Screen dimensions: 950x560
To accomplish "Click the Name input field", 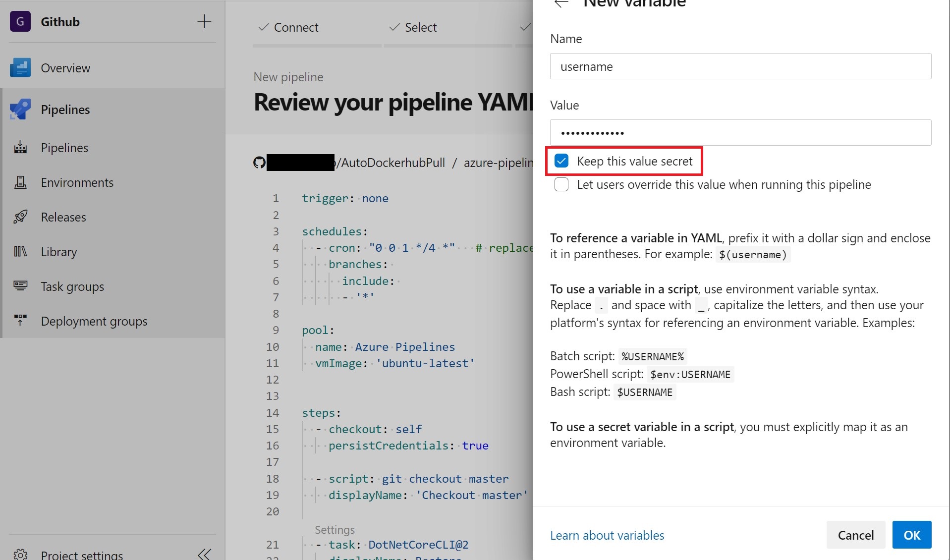I will (740, 66).
